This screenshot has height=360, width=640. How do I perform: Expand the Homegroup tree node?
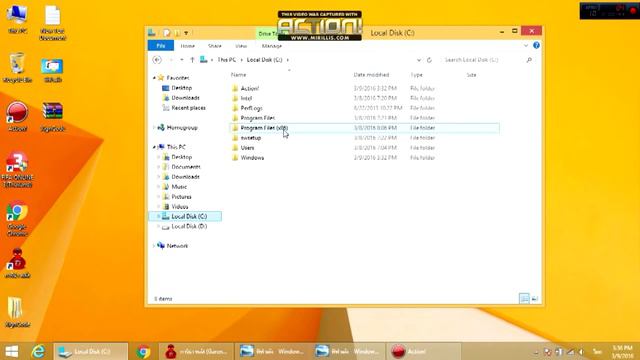pos(154,128)
